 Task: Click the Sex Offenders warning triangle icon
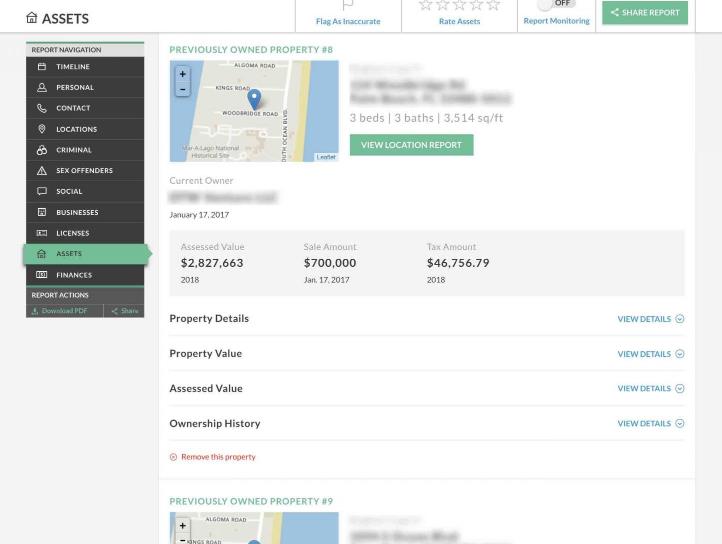point(42,171)
